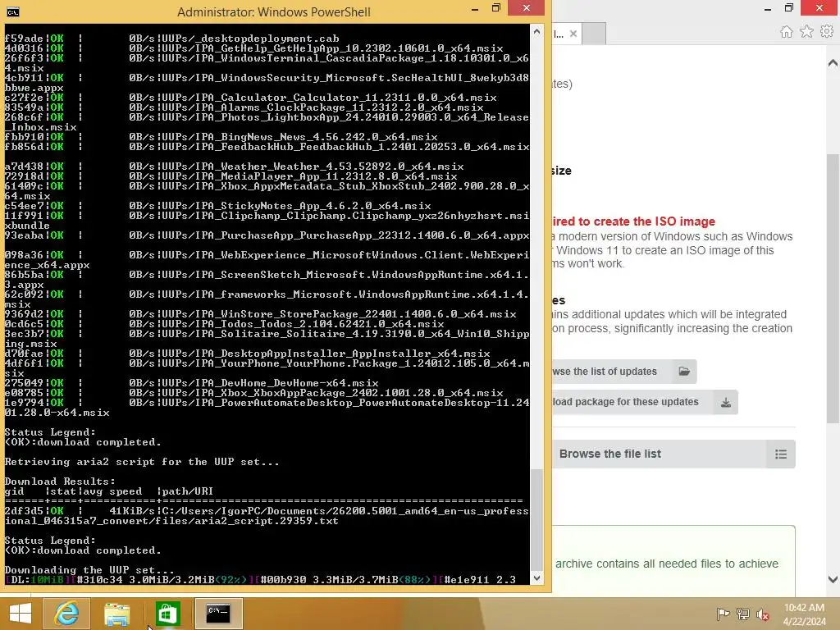The height and width of the screenshot is (630, 840).
Task: Maximize the PowerShell window
Action: click(496, 8)
